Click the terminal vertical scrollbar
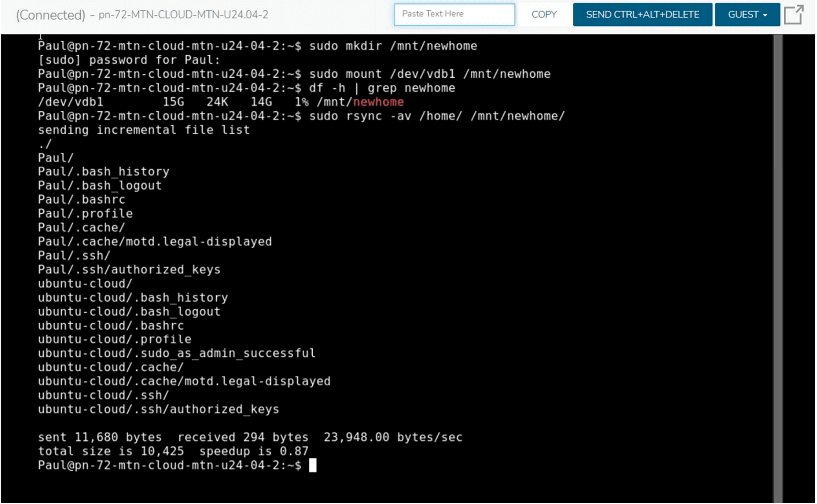This screenshot has height=504, width=817. tap(778, 269)
